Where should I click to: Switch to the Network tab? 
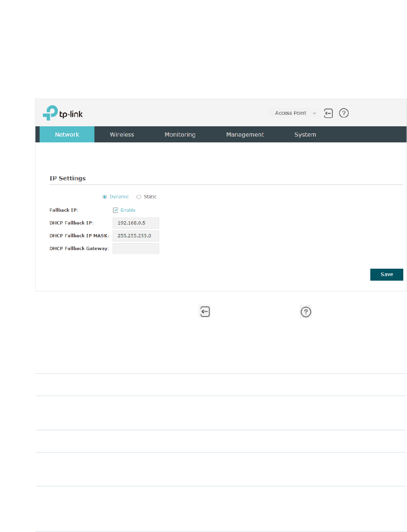[x=67, y=135]
